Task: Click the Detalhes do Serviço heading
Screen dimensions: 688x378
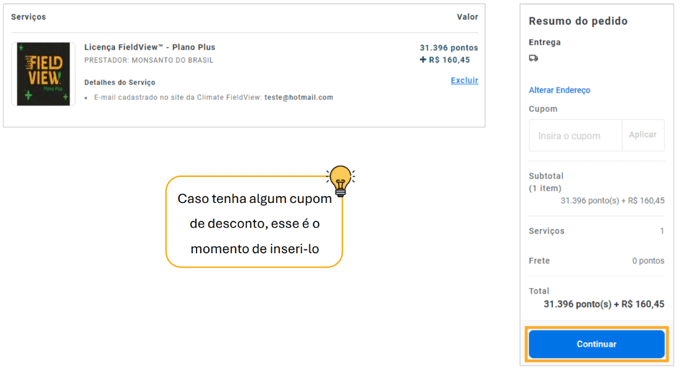Action: 120,83
